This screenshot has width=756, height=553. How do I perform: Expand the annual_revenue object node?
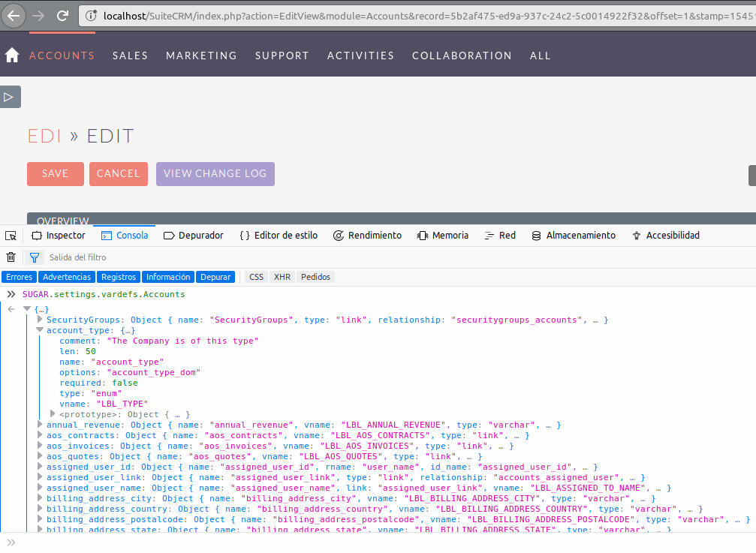40,425
